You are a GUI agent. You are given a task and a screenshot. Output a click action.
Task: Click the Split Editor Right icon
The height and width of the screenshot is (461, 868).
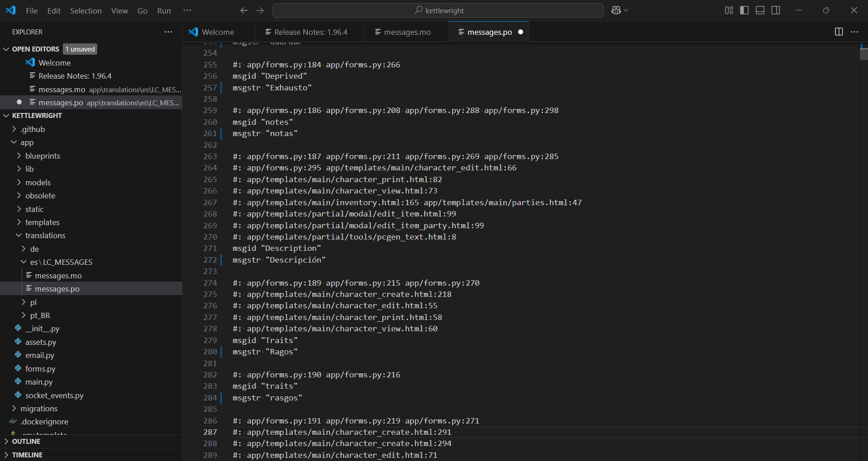pos(839,32)
